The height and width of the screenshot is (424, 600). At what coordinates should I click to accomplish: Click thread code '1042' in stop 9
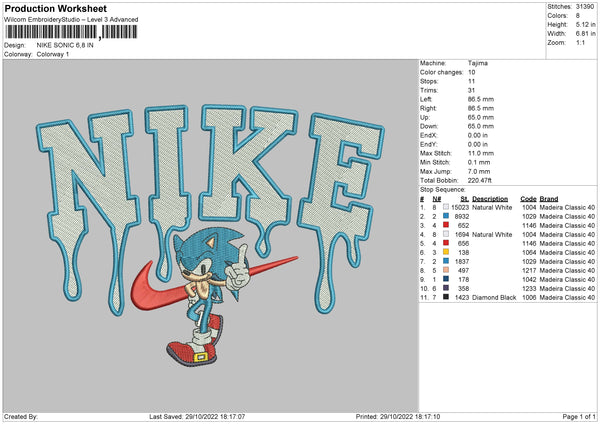529,279
